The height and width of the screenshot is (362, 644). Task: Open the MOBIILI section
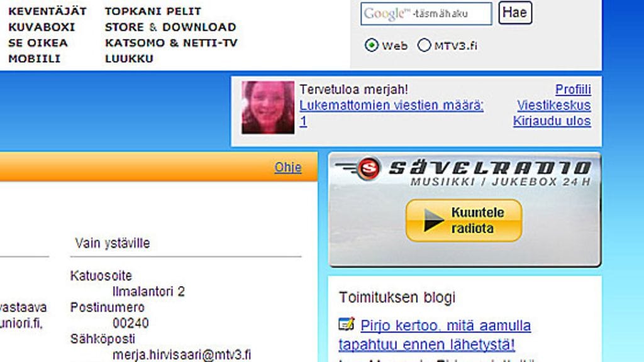point(34,58)
